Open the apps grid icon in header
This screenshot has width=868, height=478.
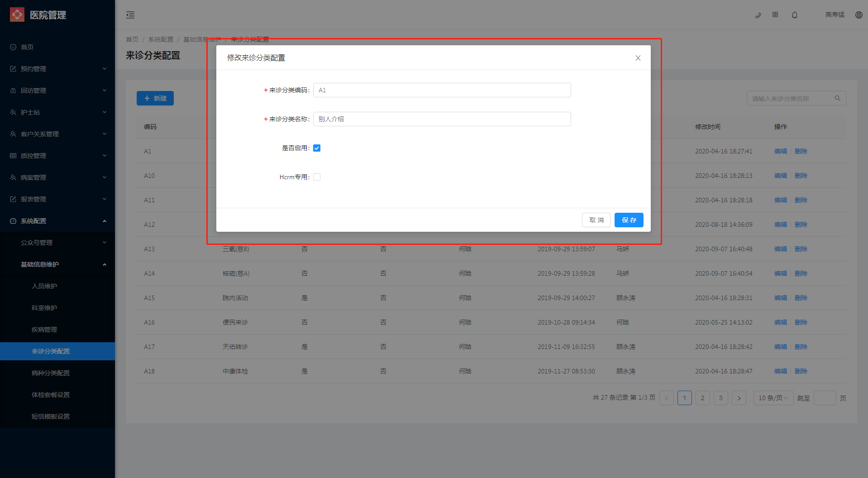pyautogui.click(x=775, y=15)
